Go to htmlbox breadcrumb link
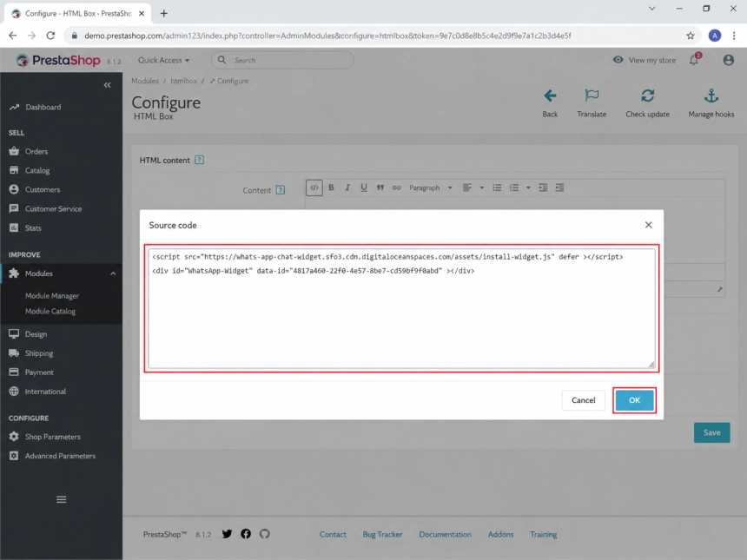The image size is (747, 560). 183,81
